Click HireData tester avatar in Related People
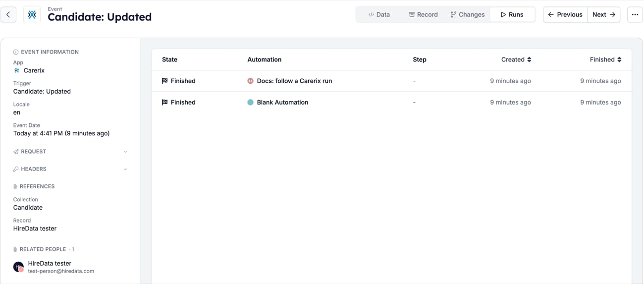The image size is (644, 284). pos(18,267)
